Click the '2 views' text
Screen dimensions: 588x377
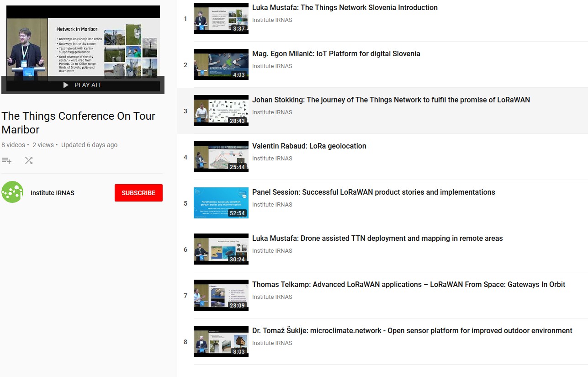43,145
